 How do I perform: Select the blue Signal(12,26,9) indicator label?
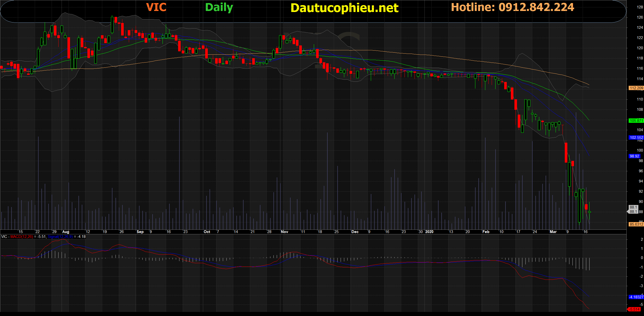[60, 237]
